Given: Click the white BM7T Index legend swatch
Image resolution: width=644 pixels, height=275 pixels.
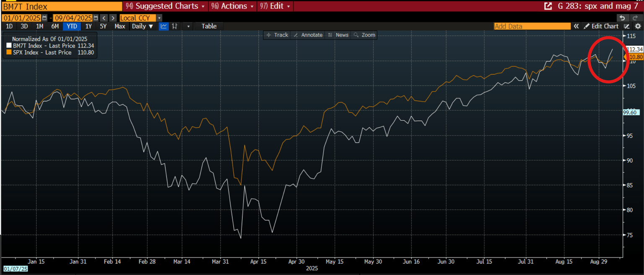Looking at the screenshot, I should point(9,46).
